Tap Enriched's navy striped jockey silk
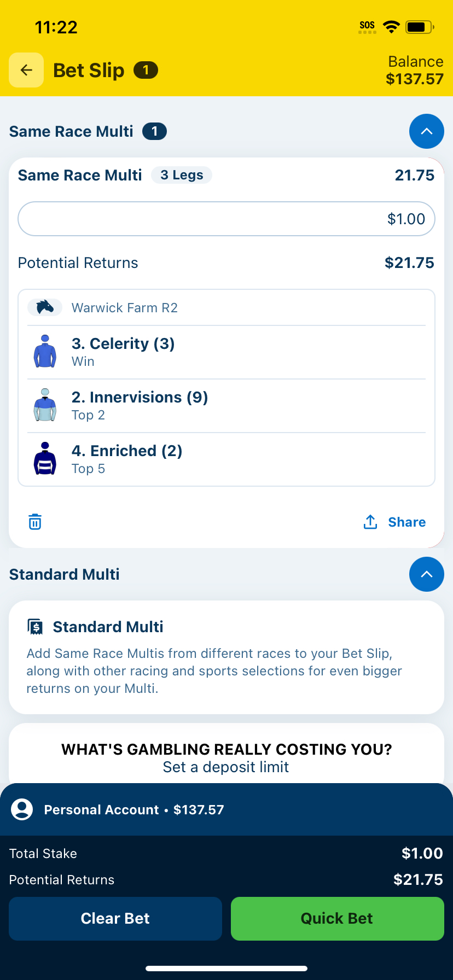 point(45,459)
